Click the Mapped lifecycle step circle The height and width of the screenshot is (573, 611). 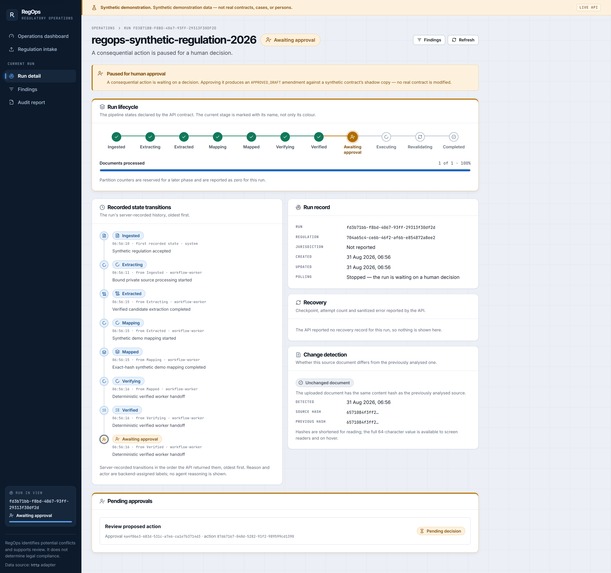pos(251,137)
